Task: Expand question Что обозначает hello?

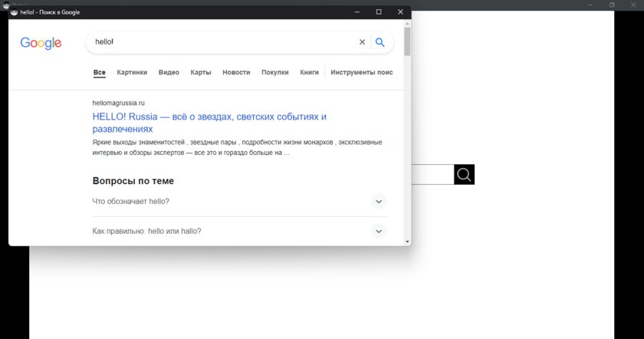Action: pyautogui.click(x=239, y=202)
